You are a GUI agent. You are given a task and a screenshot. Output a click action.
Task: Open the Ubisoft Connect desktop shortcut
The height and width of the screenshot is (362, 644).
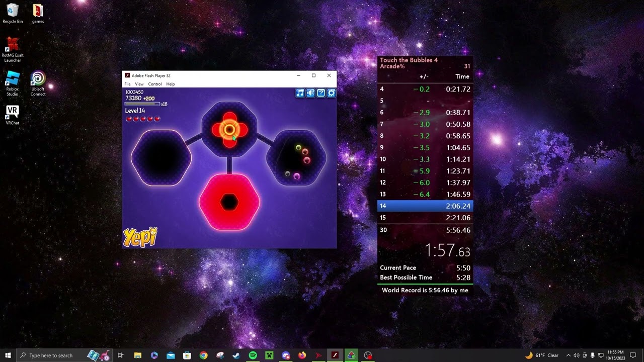38,83
